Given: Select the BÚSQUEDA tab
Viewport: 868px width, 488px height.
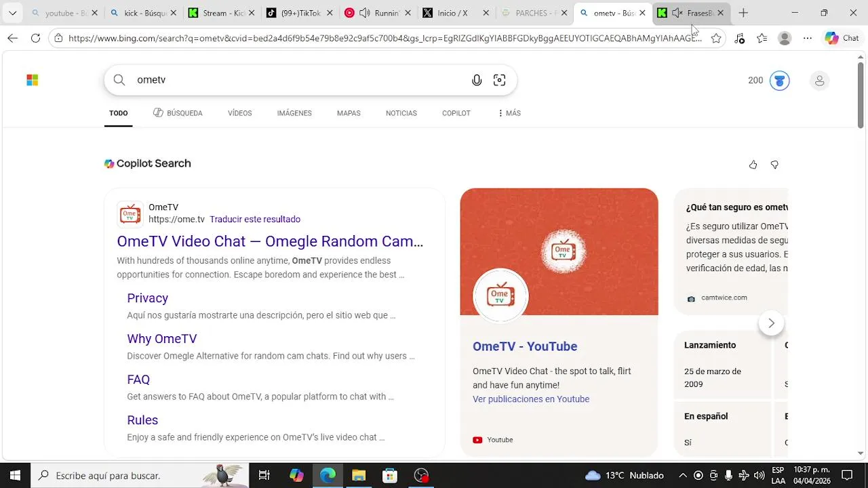Looking at the screenshot, I should 178,113.
